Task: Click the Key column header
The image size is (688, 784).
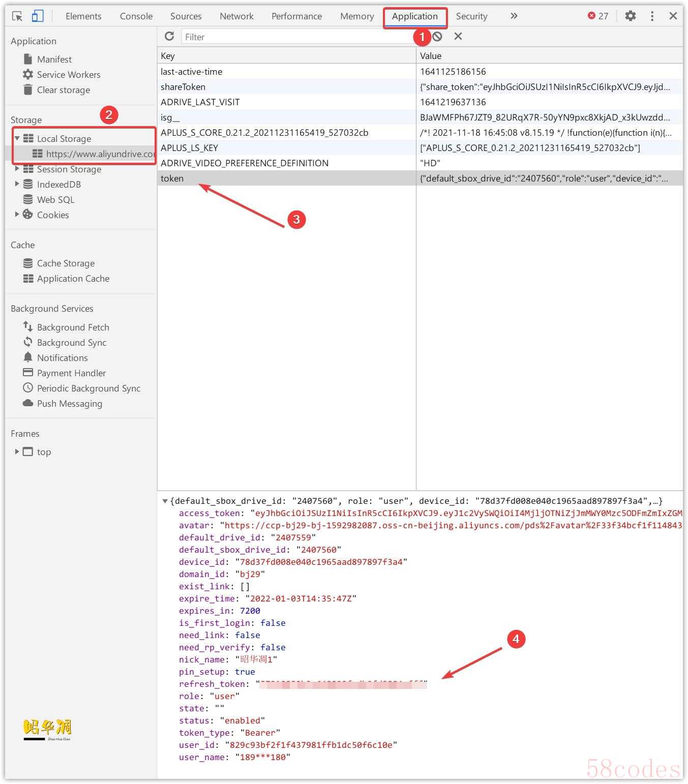Action: coord(286,56)
